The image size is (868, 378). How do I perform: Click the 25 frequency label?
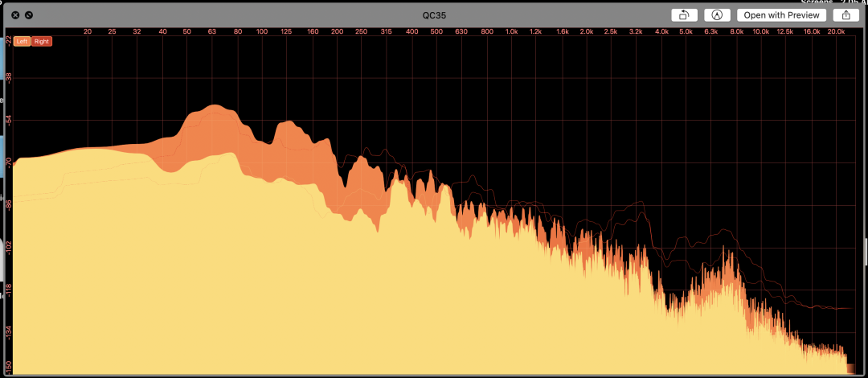point(113,32)
